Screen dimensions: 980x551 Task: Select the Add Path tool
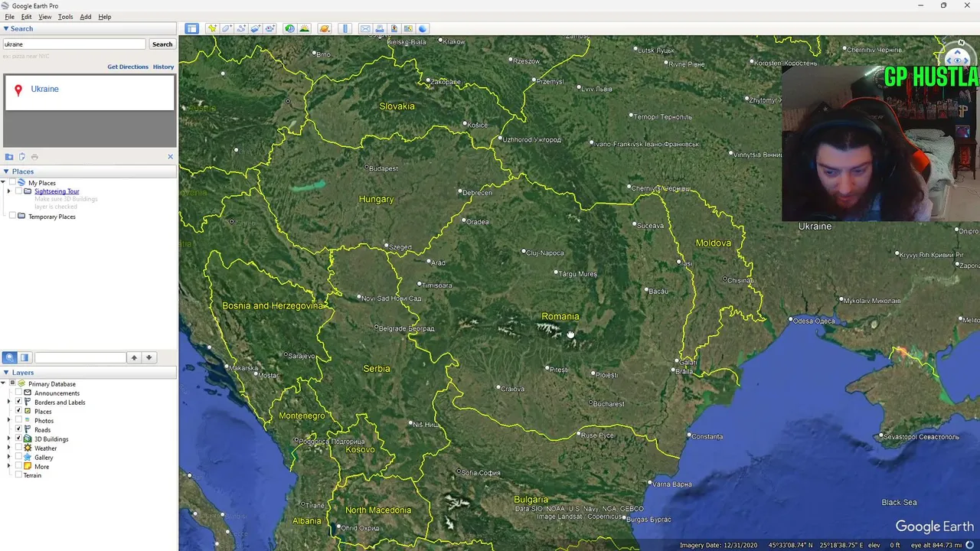pos(241,28)
